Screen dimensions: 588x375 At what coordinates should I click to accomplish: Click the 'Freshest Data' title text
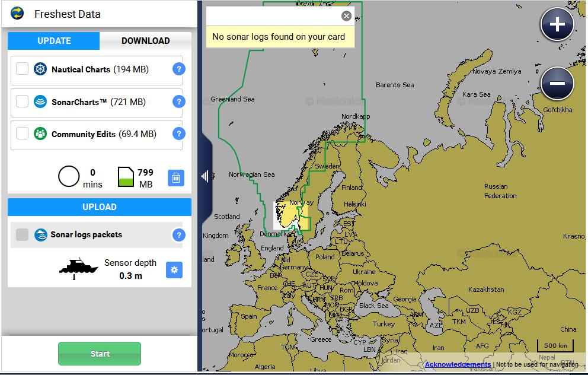68,14
